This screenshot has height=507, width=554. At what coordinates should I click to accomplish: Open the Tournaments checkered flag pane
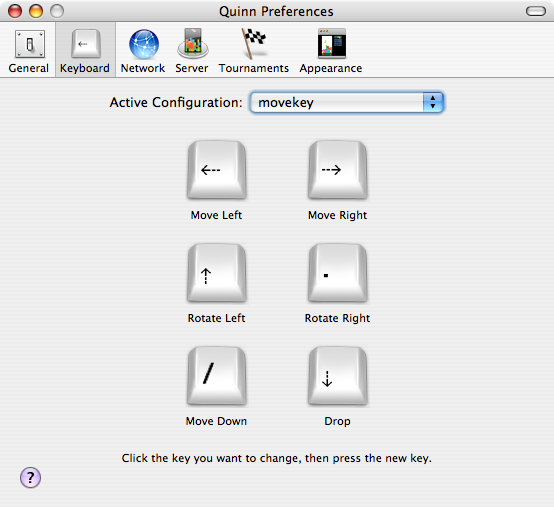coord(254,51)
